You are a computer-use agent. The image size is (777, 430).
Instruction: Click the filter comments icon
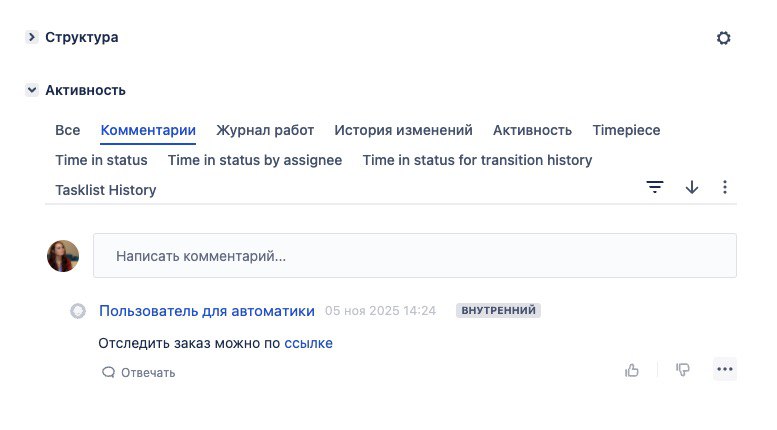[655, 188]
